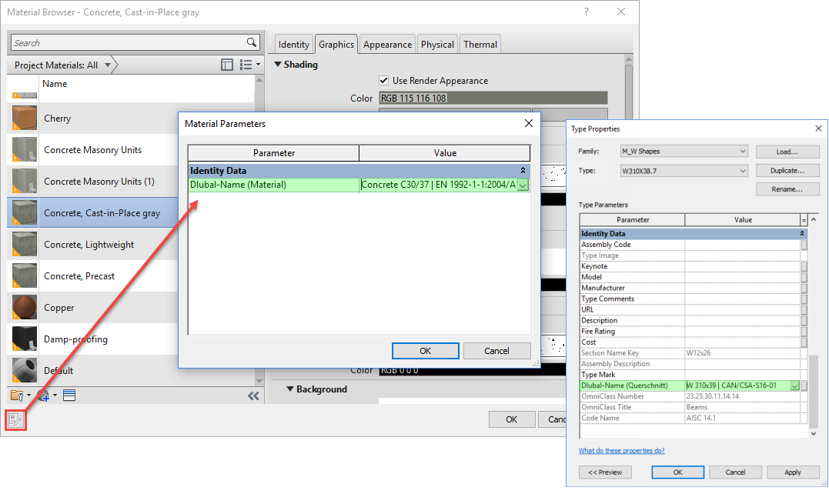This screenshot has height=504, width=829.
Task: Click << Preview button in Type Properties
Action: [x=605, y=472]
